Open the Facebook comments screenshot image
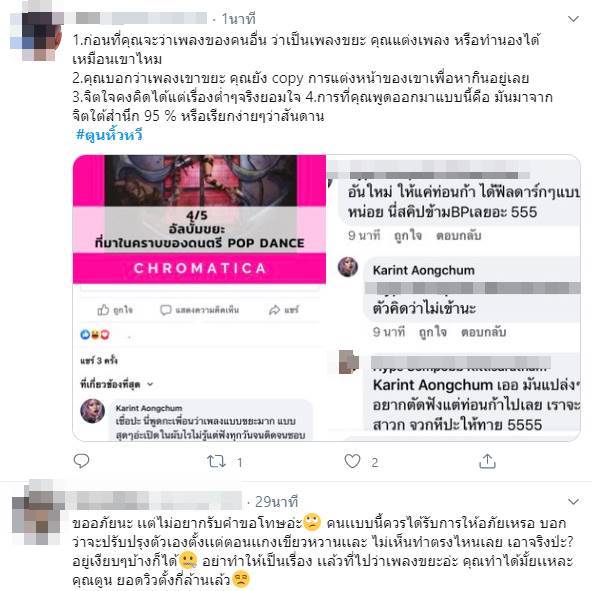This screenshot has width=592, height=591. pos(453,298)
